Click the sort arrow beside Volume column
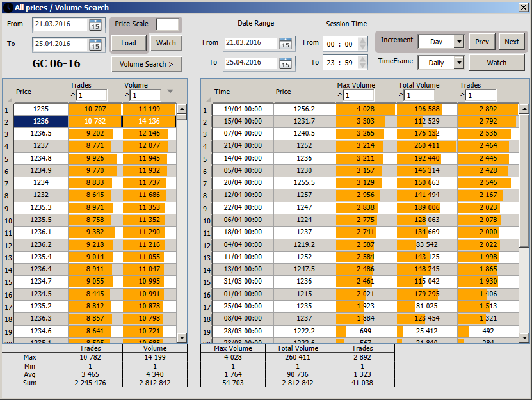 (170, 91)
